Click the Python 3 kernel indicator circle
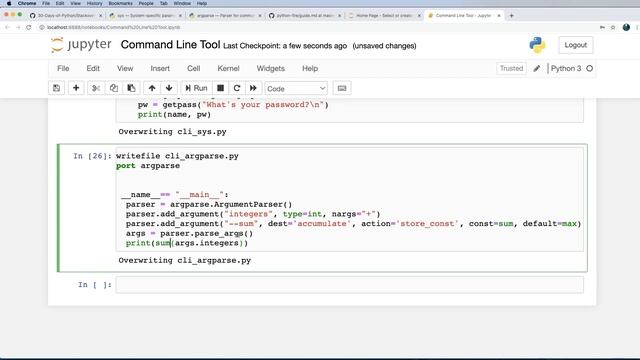This screenshot has width=640, height=360. [589, 69]
